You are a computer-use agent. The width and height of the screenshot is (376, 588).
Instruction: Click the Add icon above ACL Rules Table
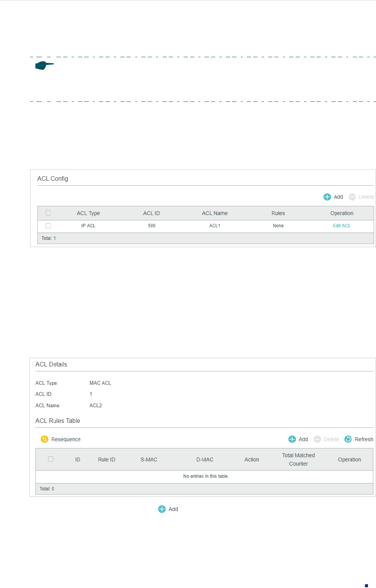(292, 439)
